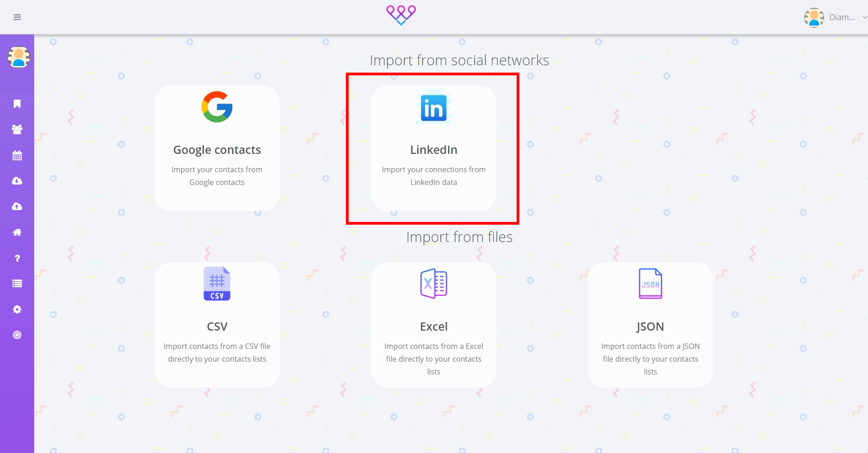
Task: Click 'Import your contacts from Google contacts' text
Action: click(217, 176)
